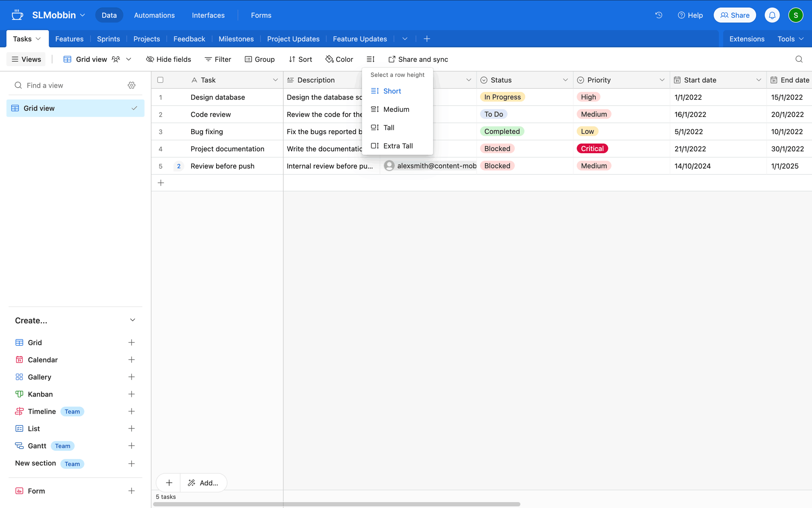Click Share and sync

click(x=418, y=59)
